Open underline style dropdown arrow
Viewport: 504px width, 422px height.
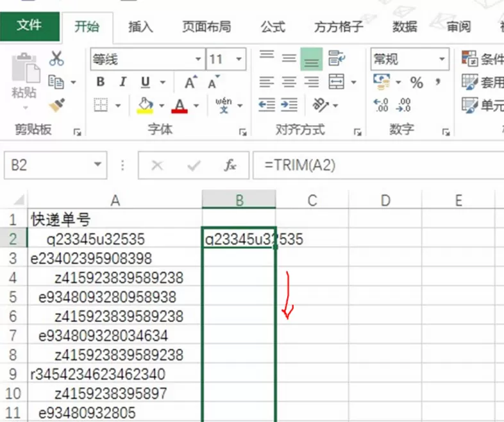163,82
